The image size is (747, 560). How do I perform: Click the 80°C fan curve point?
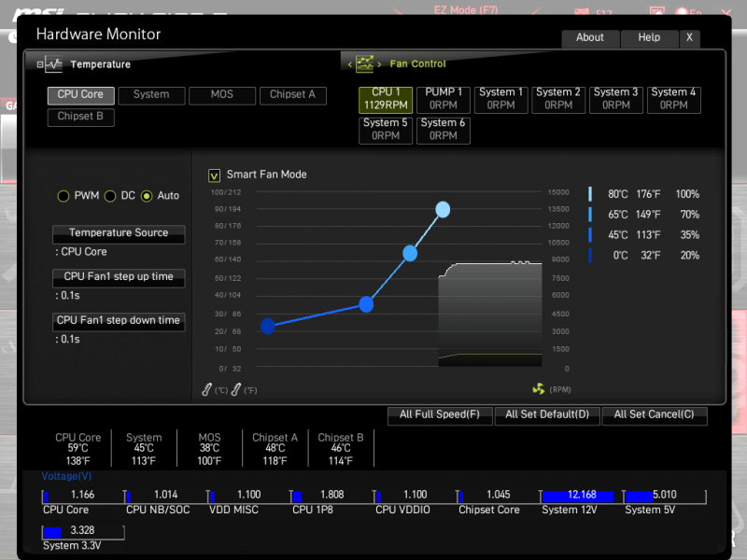coord(443,210)
